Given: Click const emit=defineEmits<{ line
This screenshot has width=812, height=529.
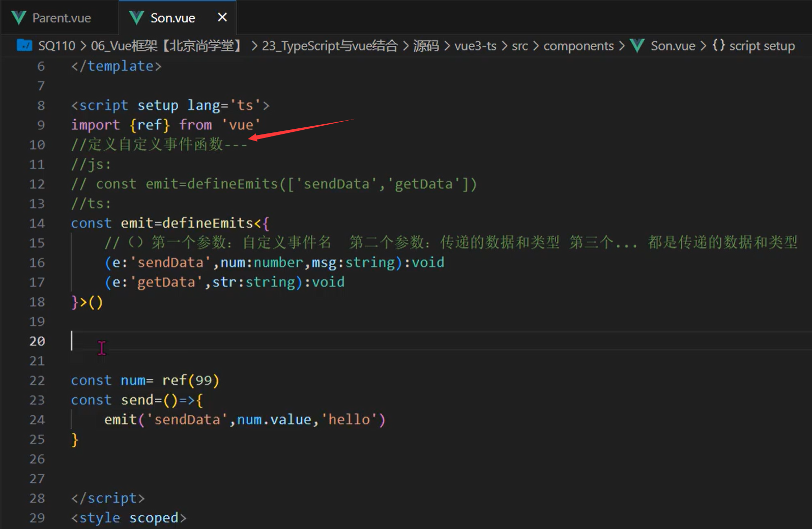Looking at the screenshot, I should coord(170,223).
